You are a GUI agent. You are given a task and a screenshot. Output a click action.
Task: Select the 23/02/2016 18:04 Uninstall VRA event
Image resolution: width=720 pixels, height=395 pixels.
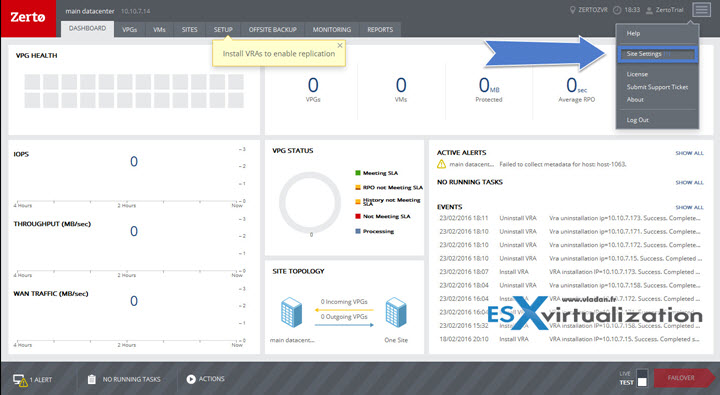(x=570, y=285)
